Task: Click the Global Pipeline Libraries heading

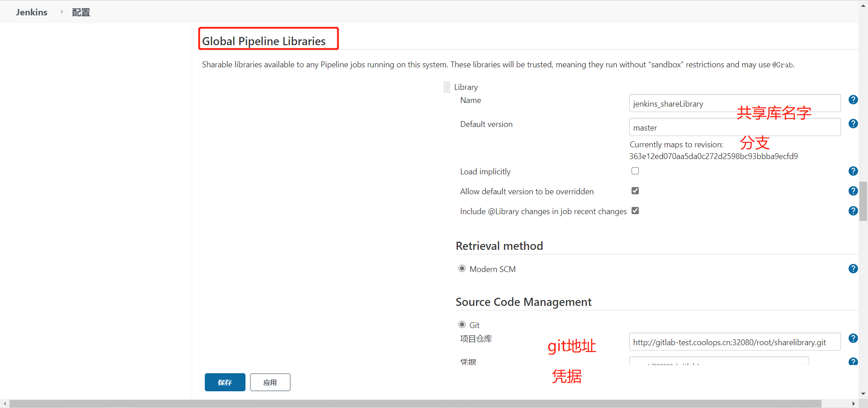Action: tap(264, 41)
